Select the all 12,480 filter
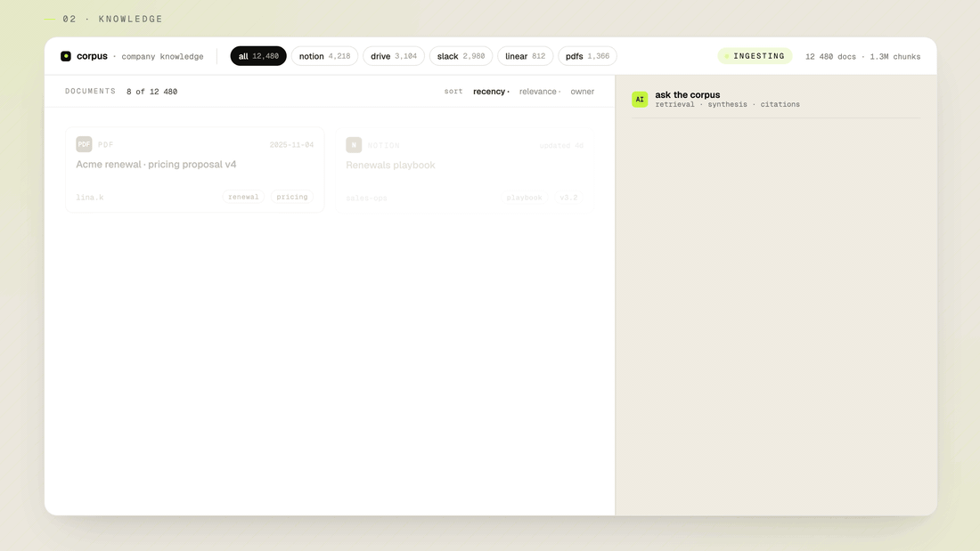 click(x=258, y=56)
